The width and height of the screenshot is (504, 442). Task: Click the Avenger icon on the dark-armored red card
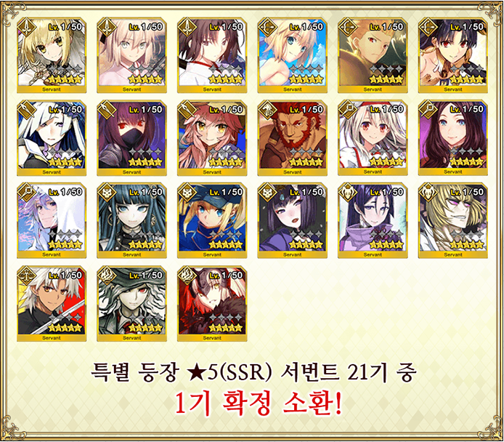(187, 275)
